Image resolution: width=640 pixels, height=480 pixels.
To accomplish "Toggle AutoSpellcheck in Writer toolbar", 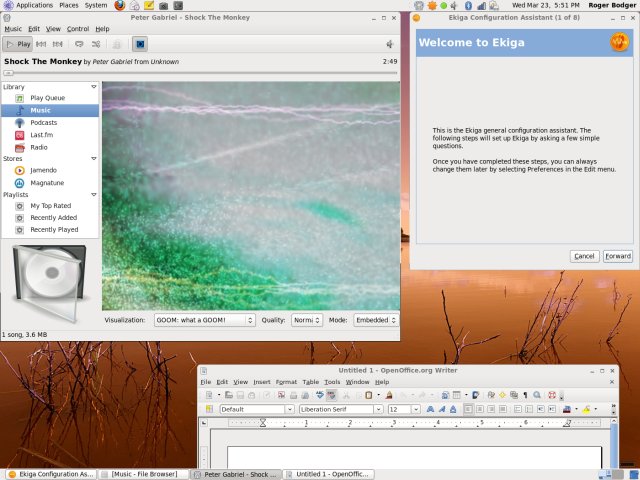I will [x=331, y=395].
